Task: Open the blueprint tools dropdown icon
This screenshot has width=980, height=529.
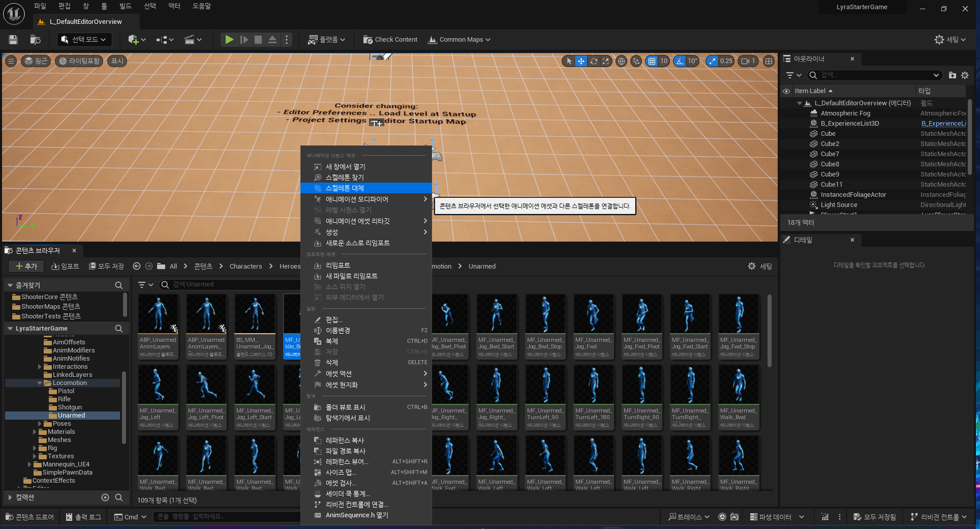Action: [x=165, y=40]
